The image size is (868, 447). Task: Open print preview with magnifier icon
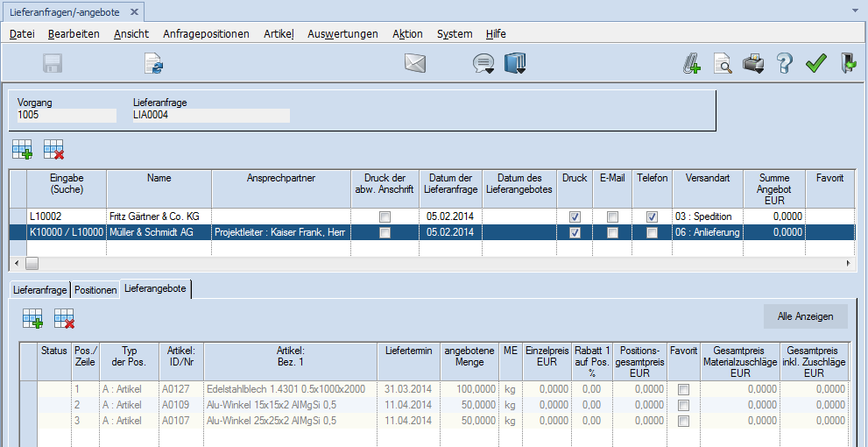tap(723, 63)
